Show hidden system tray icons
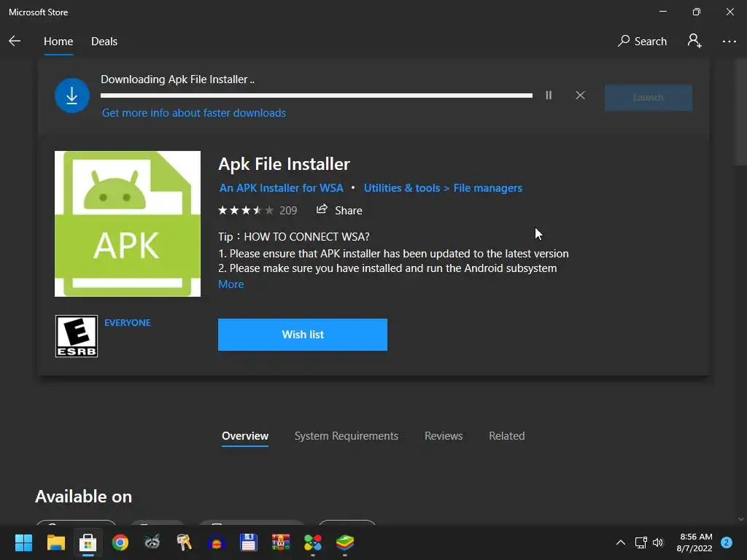Viewport: 747px width, 560px height. click(620, 542)
